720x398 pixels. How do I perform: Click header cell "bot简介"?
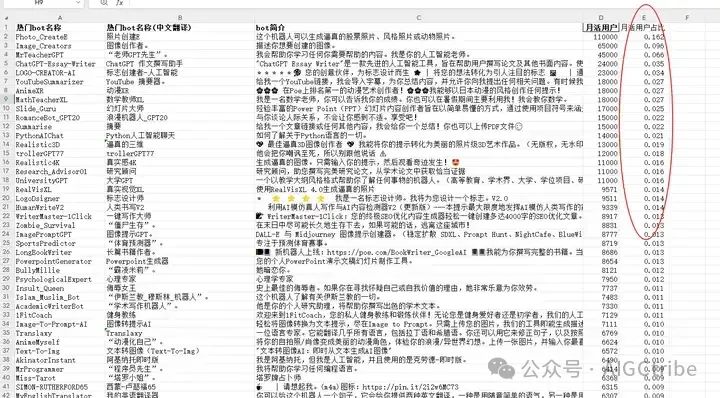click(270, 28)
